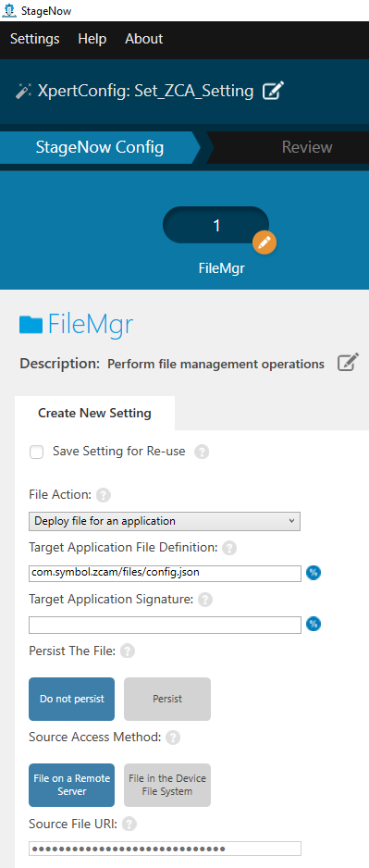Choose File in the Device File System
The image size is (369, 868).
(x=167, y=785)
